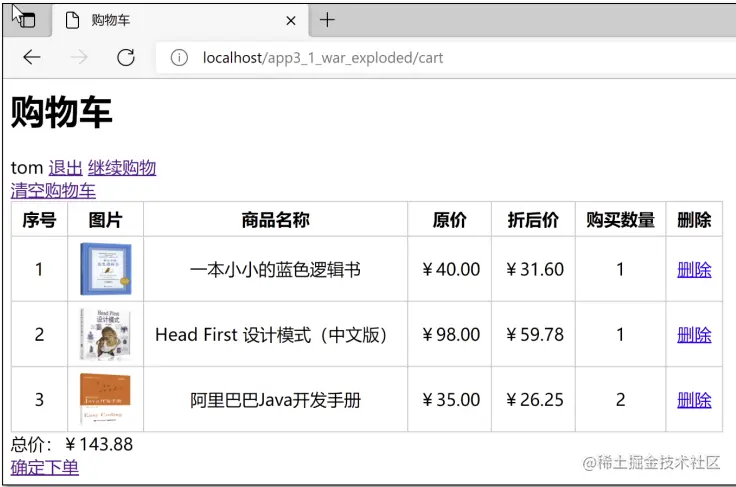Delete the Head First 设计模式 item
736x487 pixels.
point(694,334)
